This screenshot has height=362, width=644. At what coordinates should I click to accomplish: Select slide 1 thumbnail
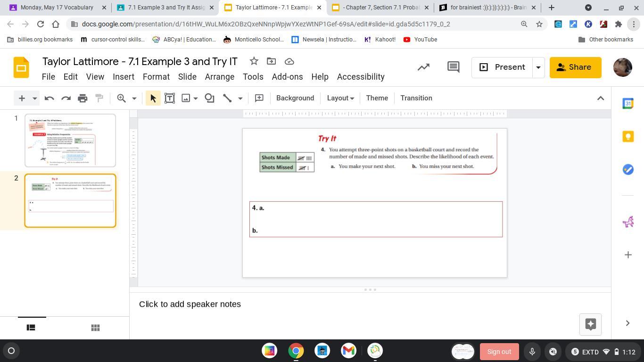(70, 140)
